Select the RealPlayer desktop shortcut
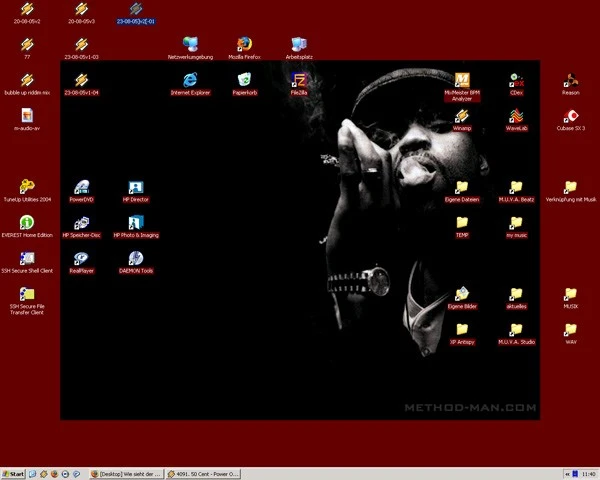Viewport: 600px width, 480px height. [x=82, y=259]
